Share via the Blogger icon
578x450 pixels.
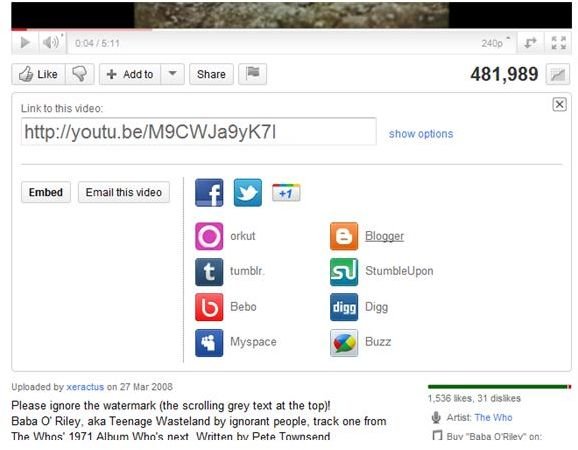click(x=344, y=236)
